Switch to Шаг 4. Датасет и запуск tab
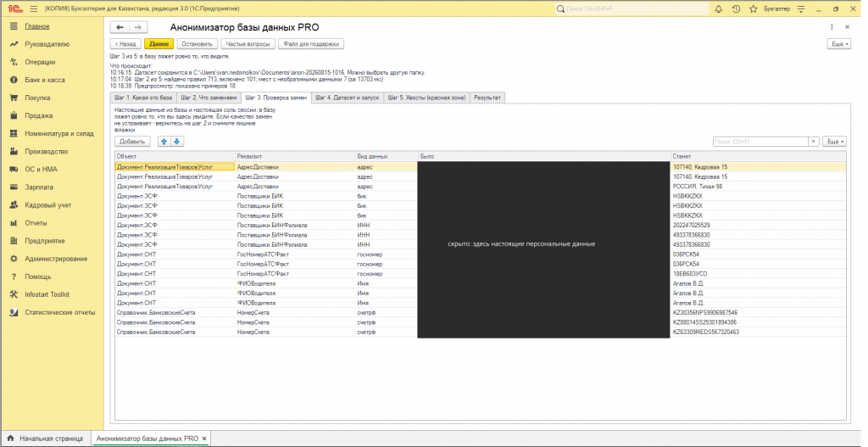 347,98
